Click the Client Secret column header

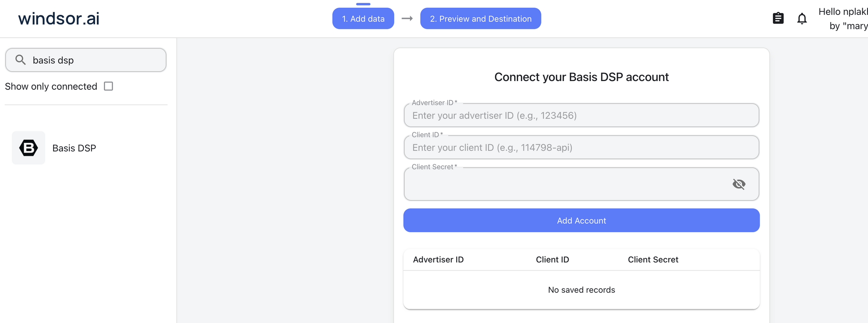coord(653,259)
